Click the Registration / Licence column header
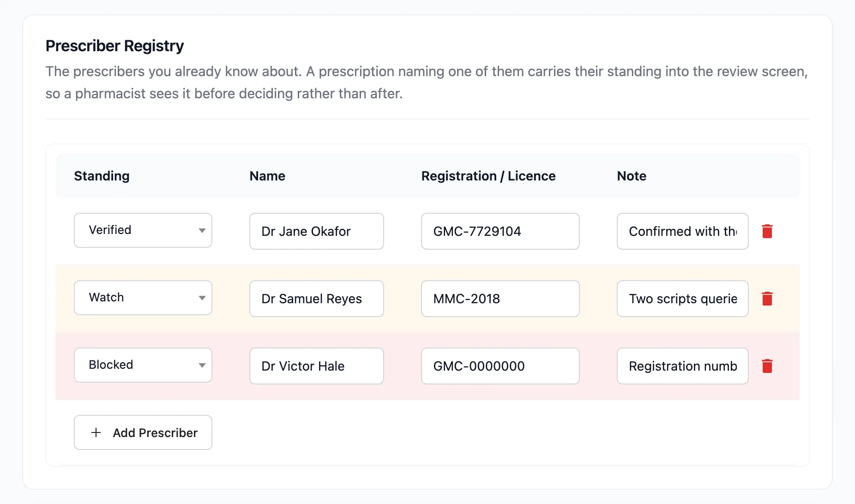This screenshot has width=855, height=504. point(488,176)
